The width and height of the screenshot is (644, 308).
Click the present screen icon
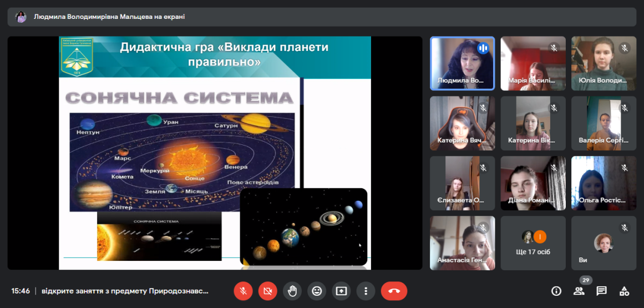click(x=341, y=291)
